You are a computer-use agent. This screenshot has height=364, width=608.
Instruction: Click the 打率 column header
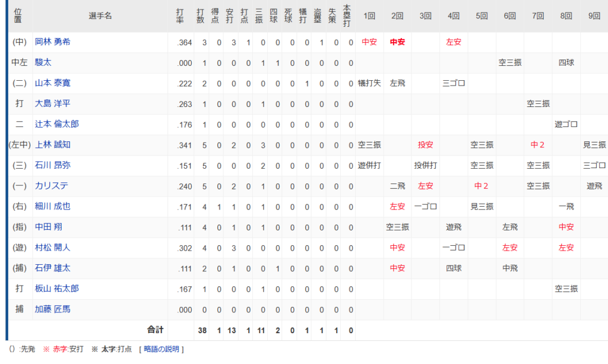click(180, 16)
